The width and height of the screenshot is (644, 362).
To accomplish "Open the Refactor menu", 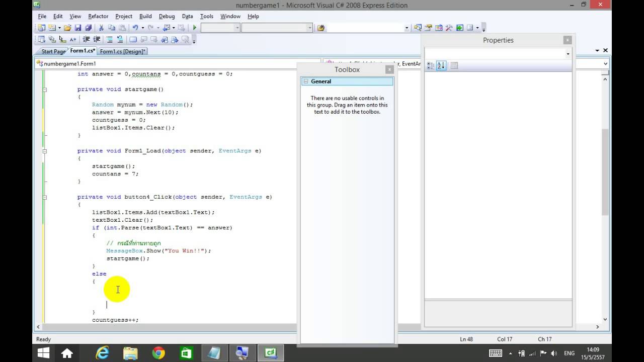I will pyautogui.click(x=98, y=16).
